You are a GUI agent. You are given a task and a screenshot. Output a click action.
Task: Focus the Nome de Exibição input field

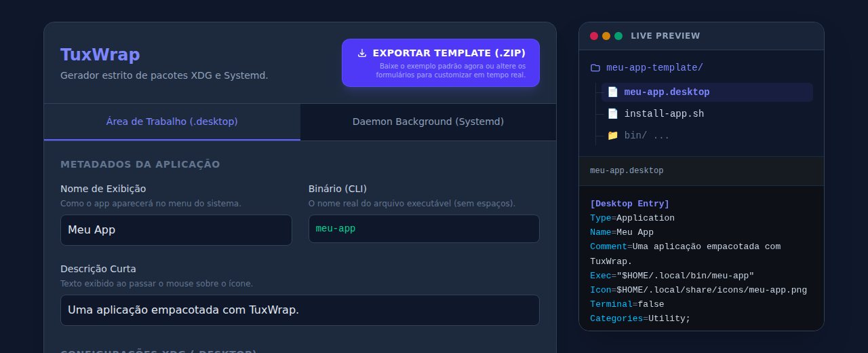(176, 230)
